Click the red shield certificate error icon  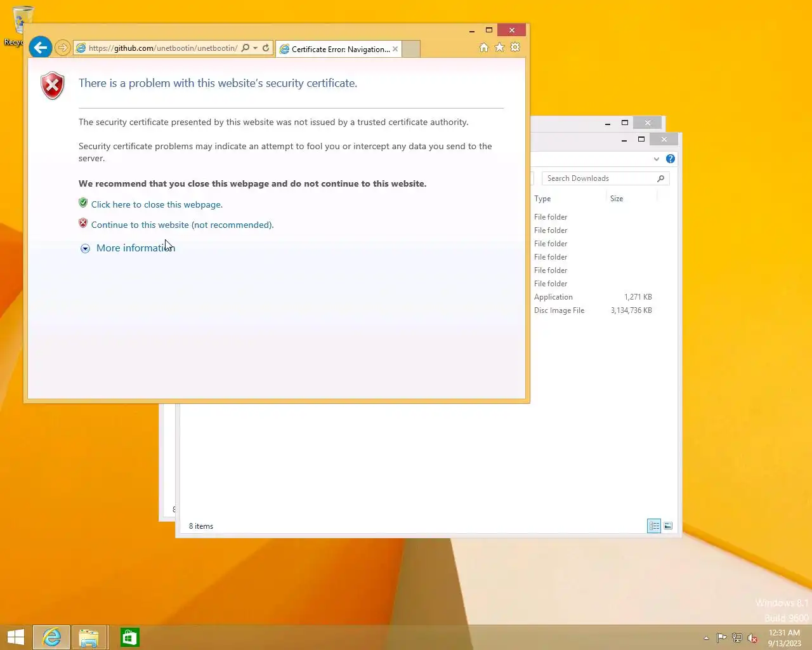click(x=53, y=85)
